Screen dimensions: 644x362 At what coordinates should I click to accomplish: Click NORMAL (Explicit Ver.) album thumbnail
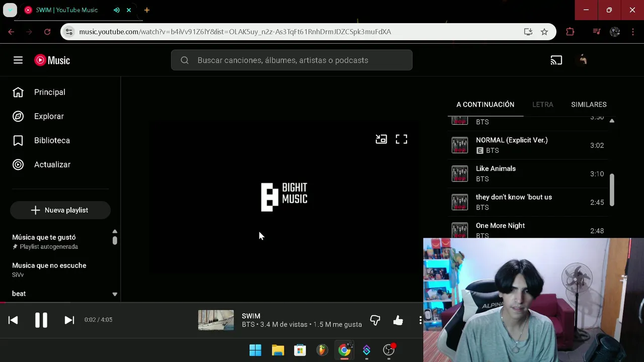point(460,145)
